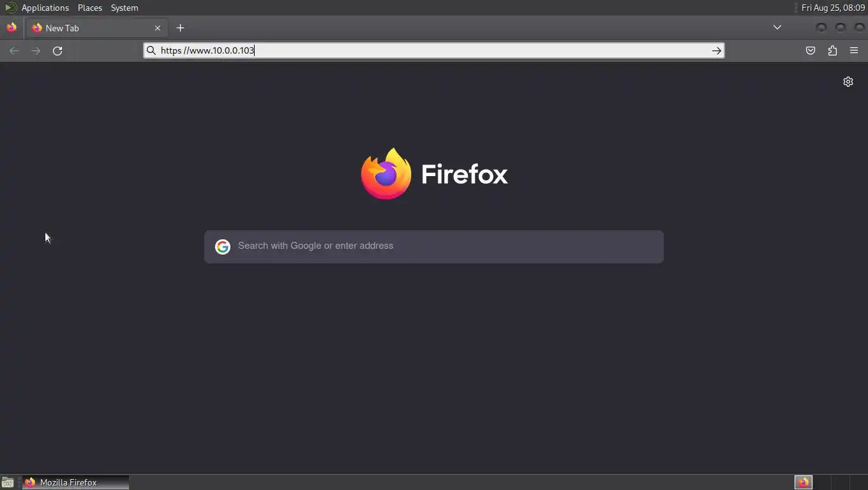Open the Save to Pocket icon
The width and height of the screenshot is (868, 490).
pos(811,51)
